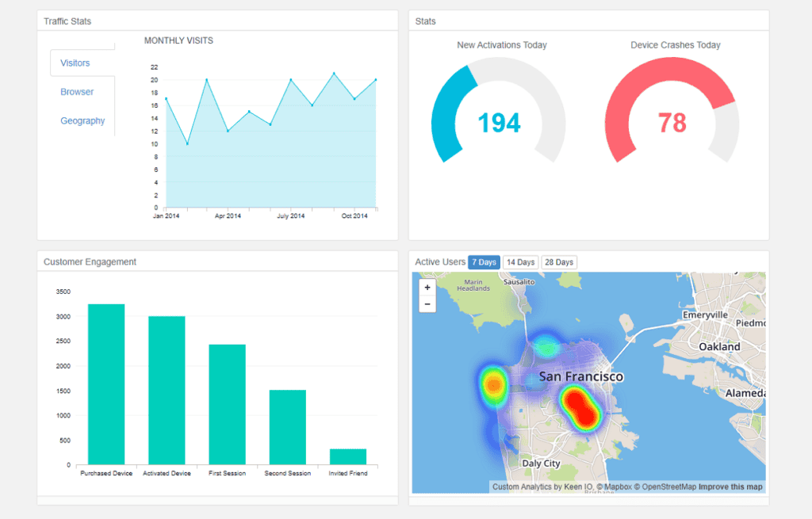Switch active users to 28 Days
This screenshot has height=519, width=812.
coord(559,262)
